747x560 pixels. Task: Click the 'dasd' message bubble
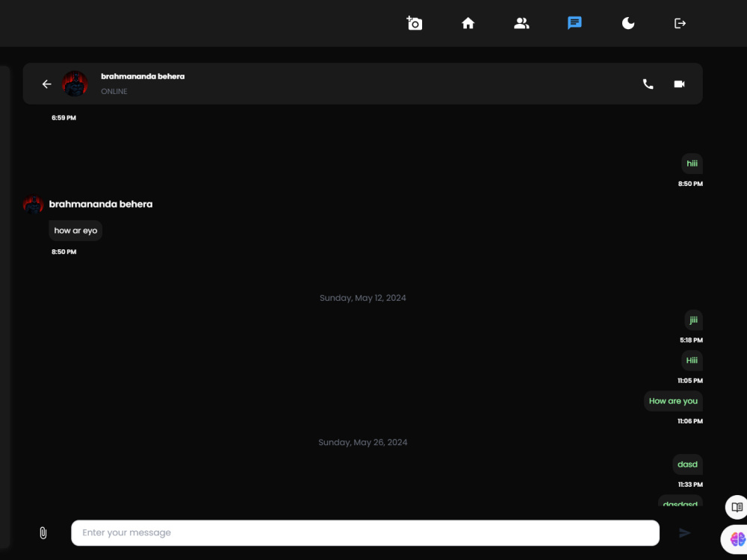687,464
